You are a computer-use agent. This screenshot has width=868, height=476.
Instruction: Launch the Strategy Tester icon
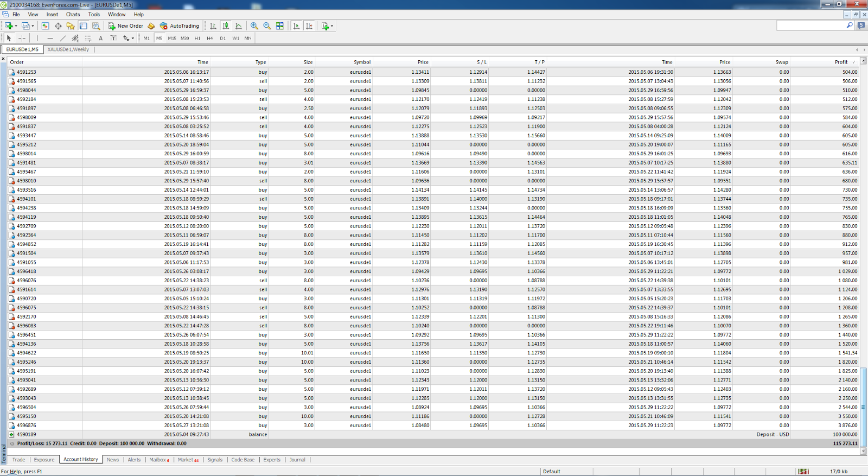coord(96,26)
